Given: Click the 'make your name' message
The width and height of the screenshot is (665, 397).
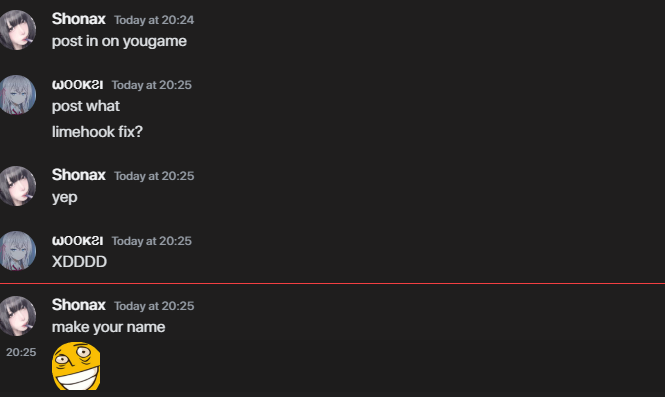Looking at the screenshot, I should pyautogui.click(x=109, y=327).
